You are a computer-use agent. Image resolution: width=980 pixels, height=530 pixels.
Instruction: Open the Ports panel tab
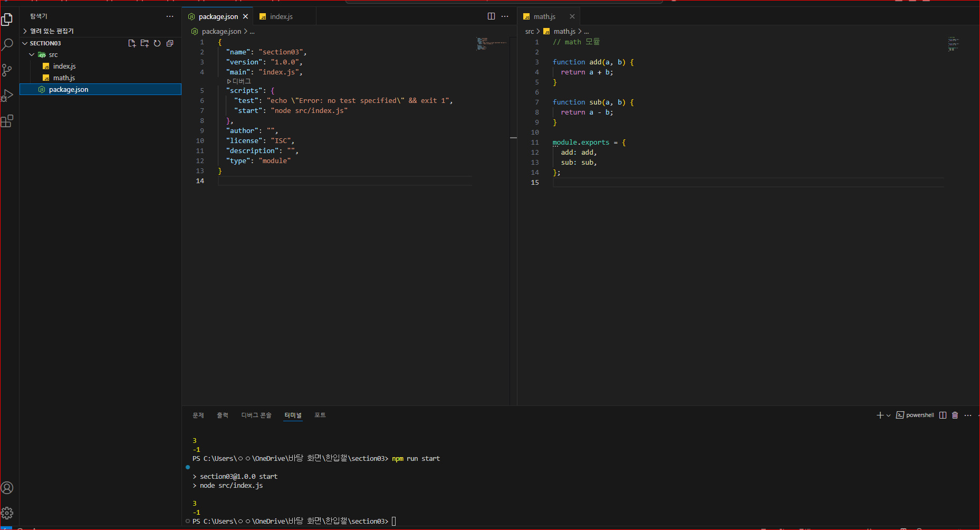point(320,415)
